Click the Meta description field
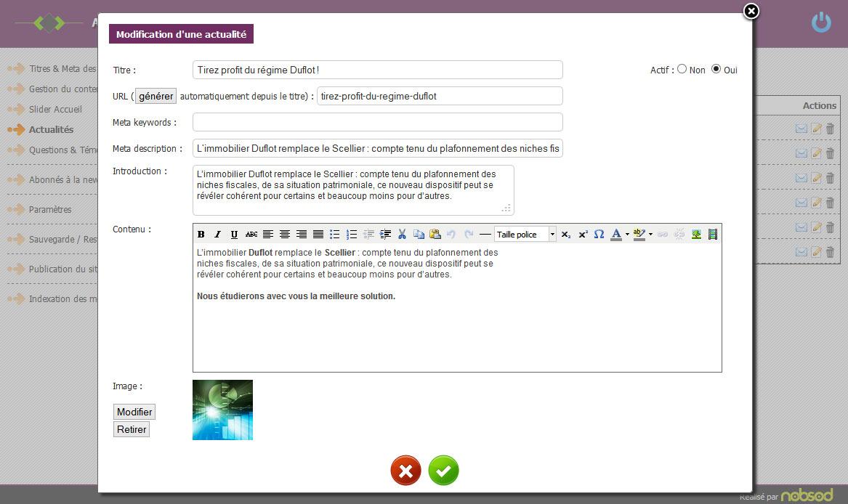The height and width of the screenshot is (504, 848). (377, 148)
